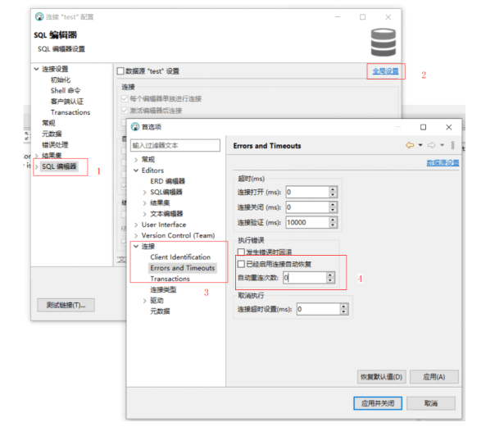Open the back history dropdown arrow

[420, 145]
